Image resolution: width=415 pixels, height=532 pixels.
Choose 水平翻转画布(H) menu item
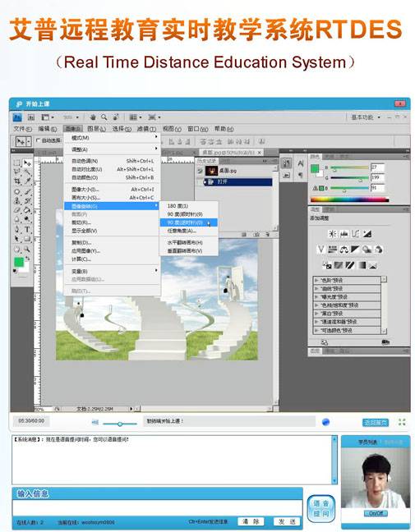188,242
